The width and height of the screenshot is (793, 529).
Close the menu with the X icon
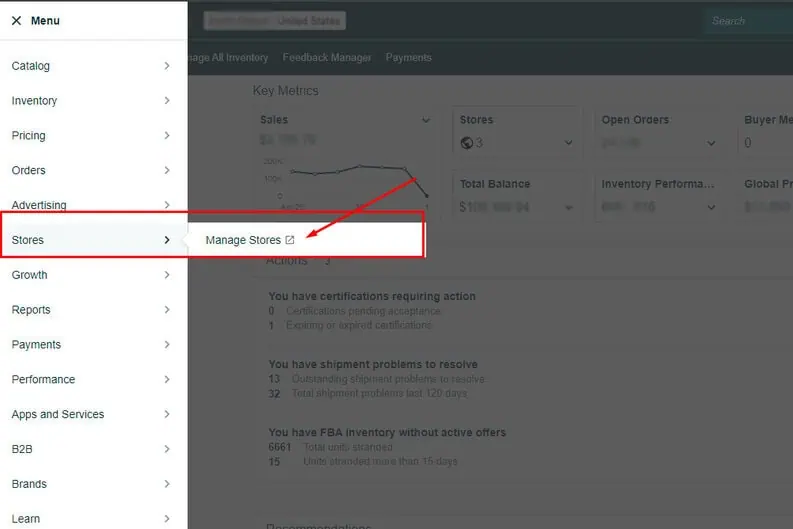[16, 21]
